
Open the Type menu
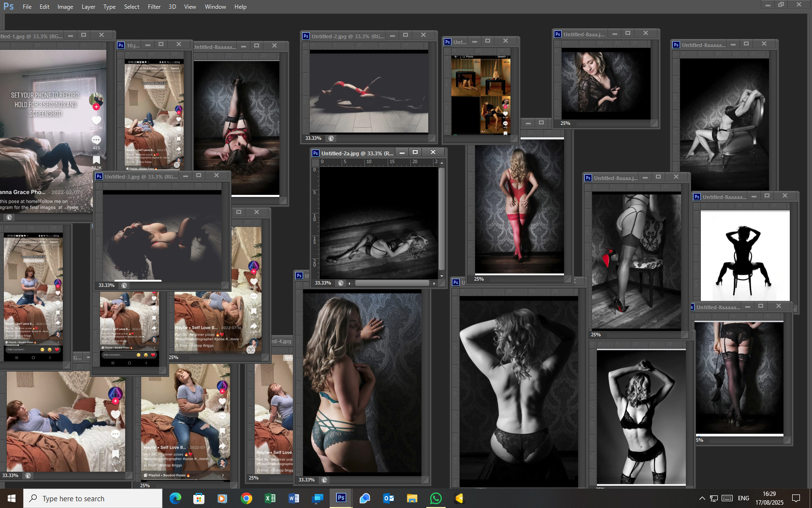coord(109,7)
